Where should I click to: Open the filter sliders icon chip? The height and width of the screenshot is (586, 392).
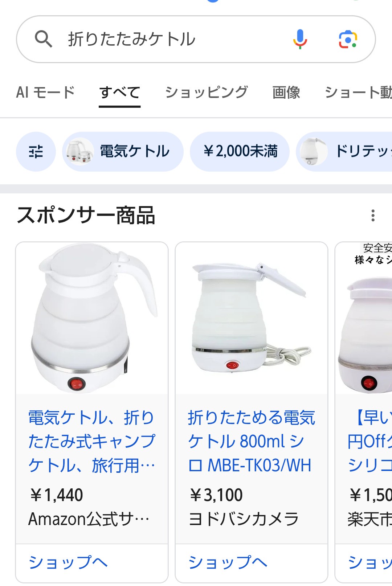36,152
